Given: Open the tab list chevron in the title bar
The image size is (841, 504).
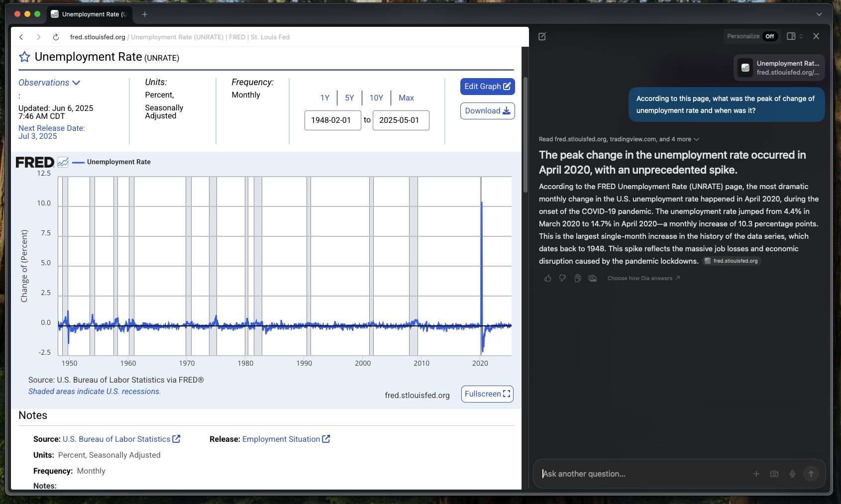Looking at the screenshot, I should [819, 14].
